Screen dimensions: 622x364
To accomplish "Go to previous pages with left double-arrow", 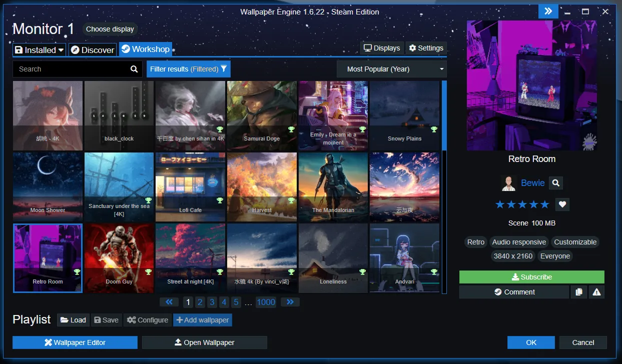I will [169, 302].
